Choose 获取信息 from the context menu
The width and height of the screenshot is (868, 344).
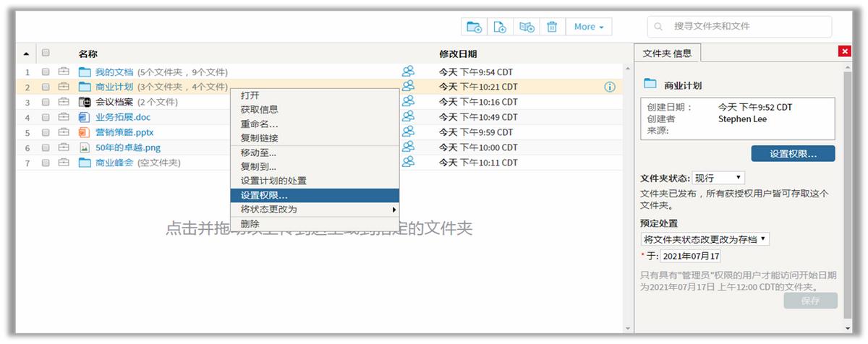point(314,109)
